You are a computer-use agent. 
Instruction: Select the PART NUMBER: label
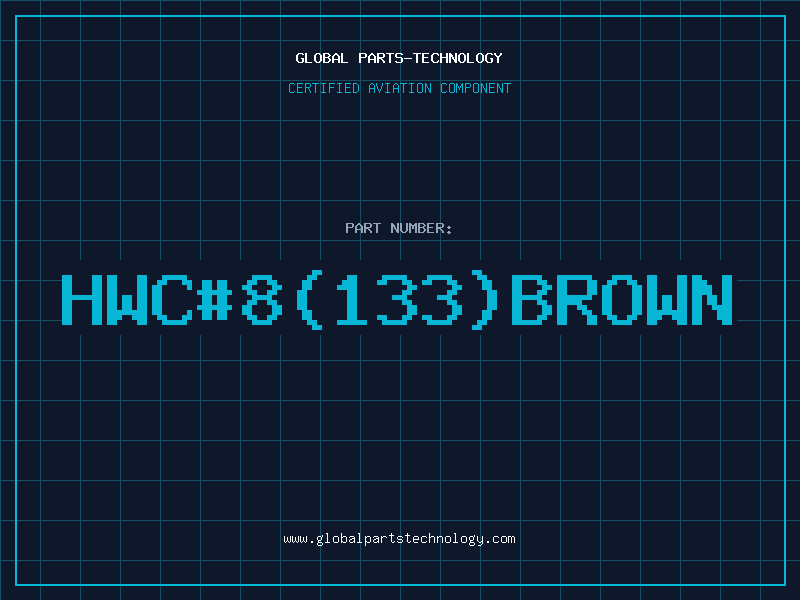click(398, 228)
